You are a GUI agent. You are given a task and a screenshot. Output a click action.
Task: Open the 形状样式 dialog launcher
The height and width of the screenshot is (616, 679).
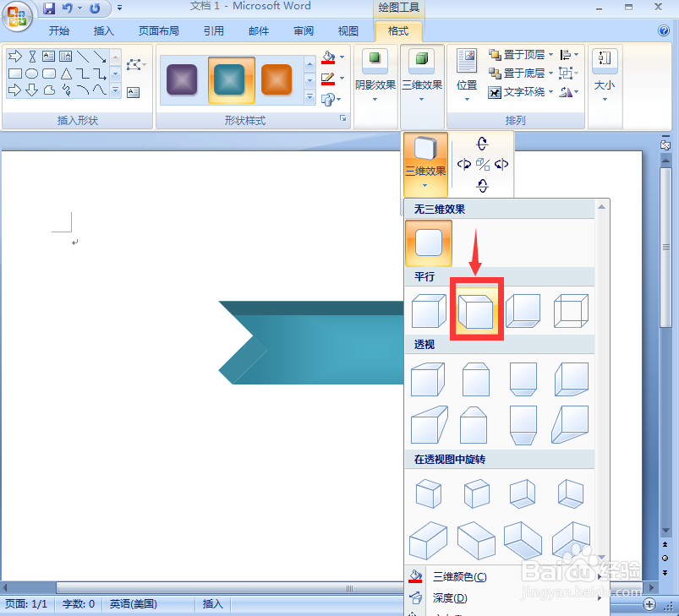coord(343,118)
